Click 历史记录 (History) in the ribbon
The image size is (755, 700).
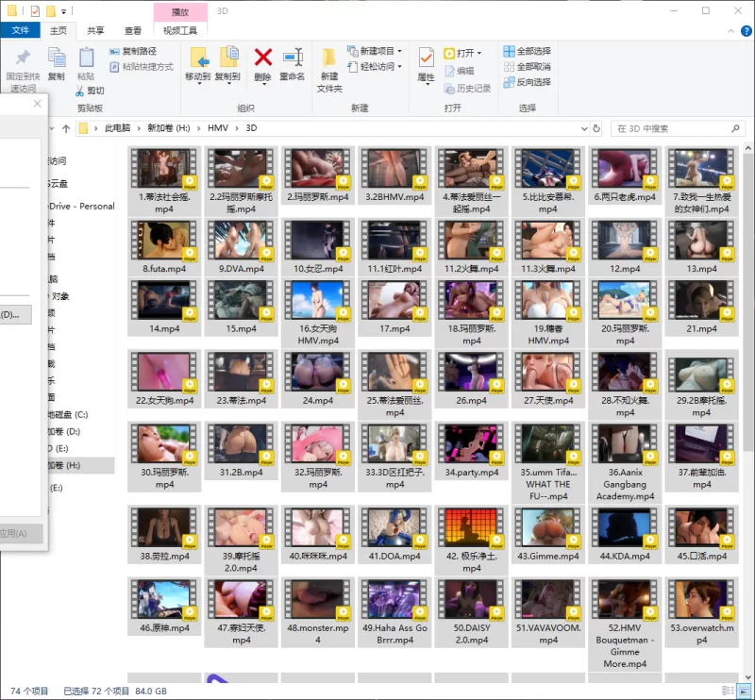coord(467,89)
